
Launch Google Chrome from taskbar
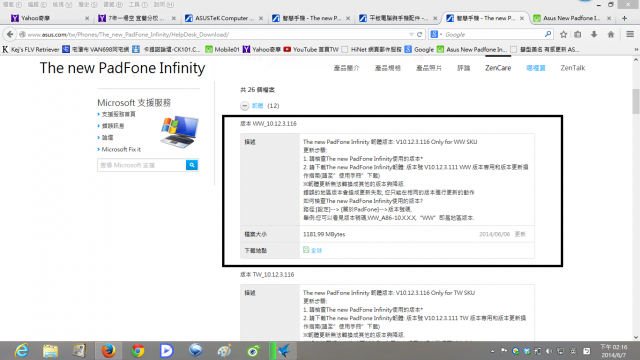[138, 351]
